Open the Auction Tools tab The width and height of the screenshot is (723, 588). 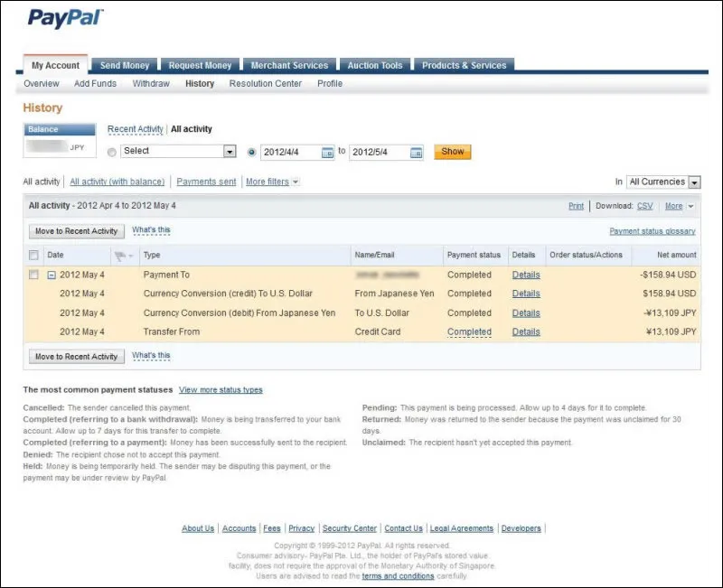point(375,65)
